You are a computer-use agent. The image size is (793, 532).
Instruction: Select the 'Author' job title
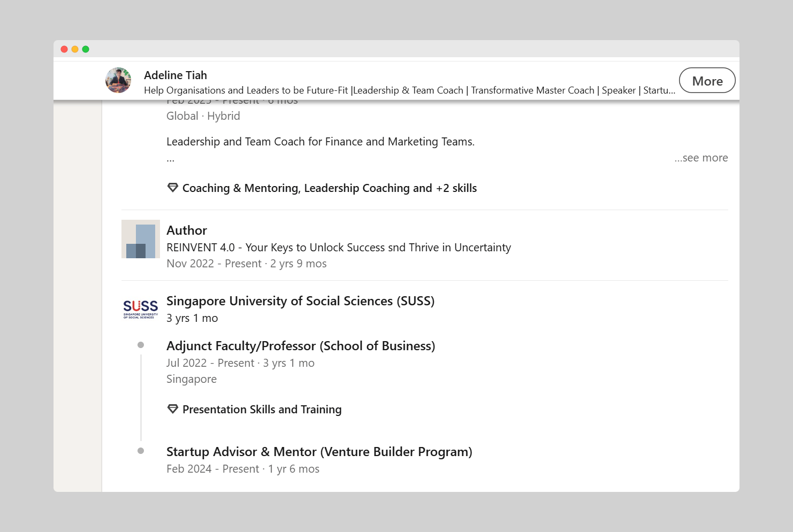point(187,230)
